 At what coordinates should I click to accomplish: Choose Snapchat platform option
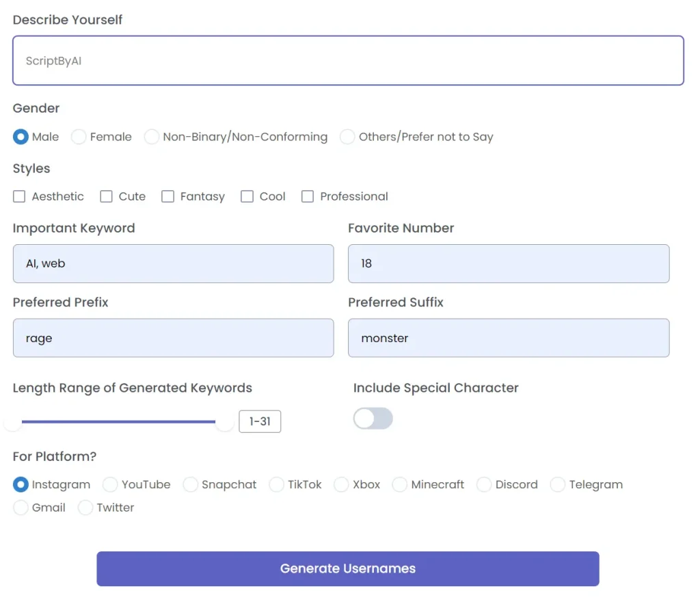click(x=191, y=484)
